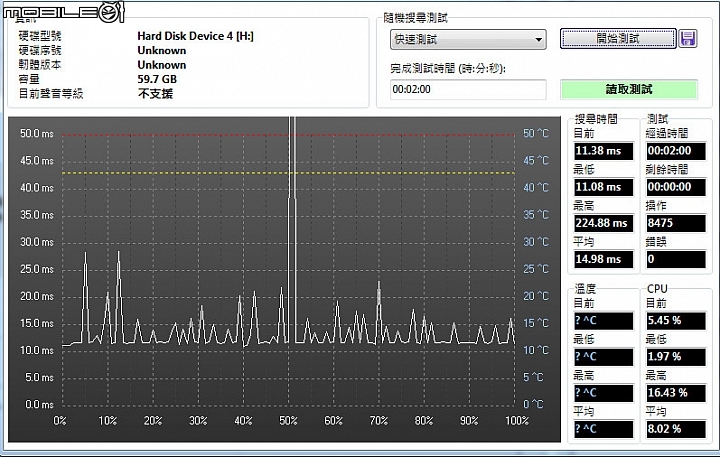Click the 14.98 ms average seek time value
This screenshot has width=720, height=457.
point(603,259)
